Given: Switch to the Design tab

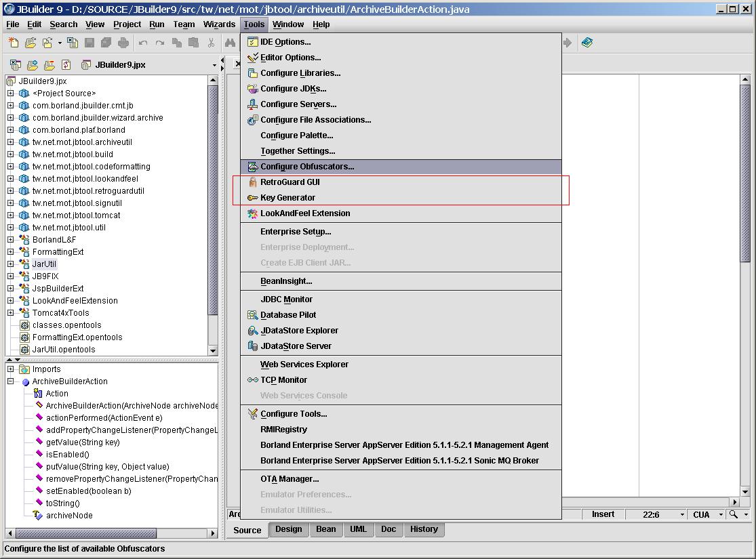Looking at the screenshot, I should 288,529.
